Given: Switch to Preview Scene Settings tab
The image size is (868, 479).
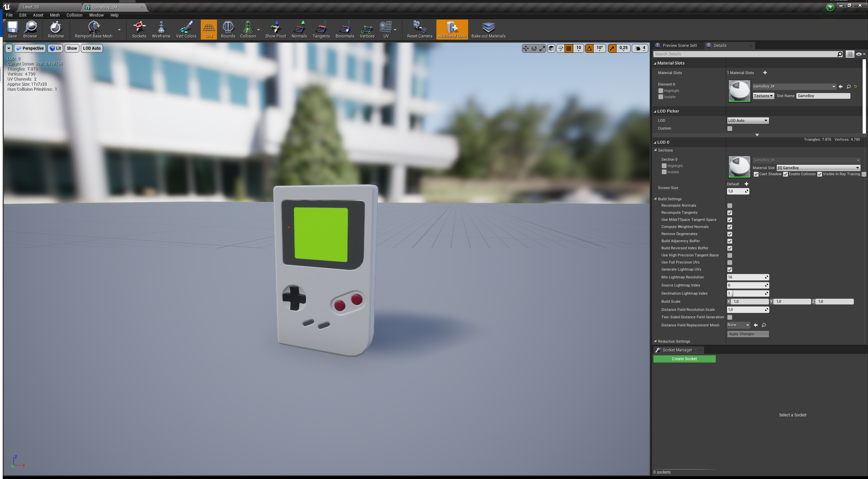Looking at the screenshot, I should pyautogui.click(x=677, y=46).
